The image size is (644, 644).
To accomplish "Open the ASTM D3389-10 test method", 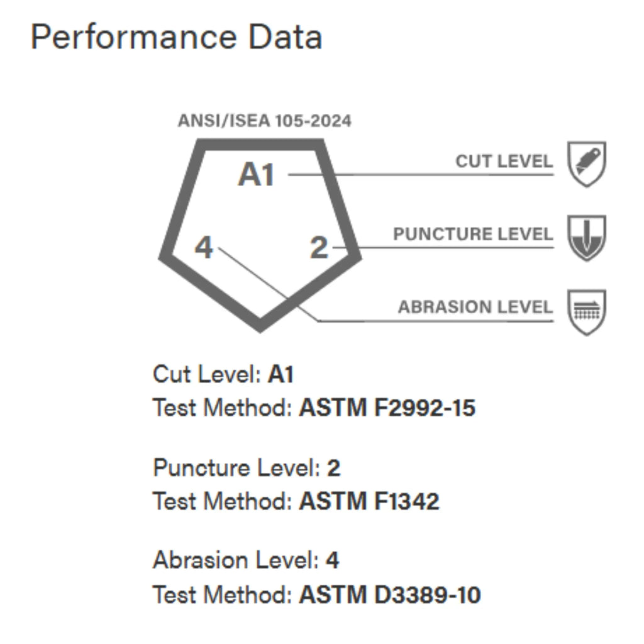I will [390, 594].
